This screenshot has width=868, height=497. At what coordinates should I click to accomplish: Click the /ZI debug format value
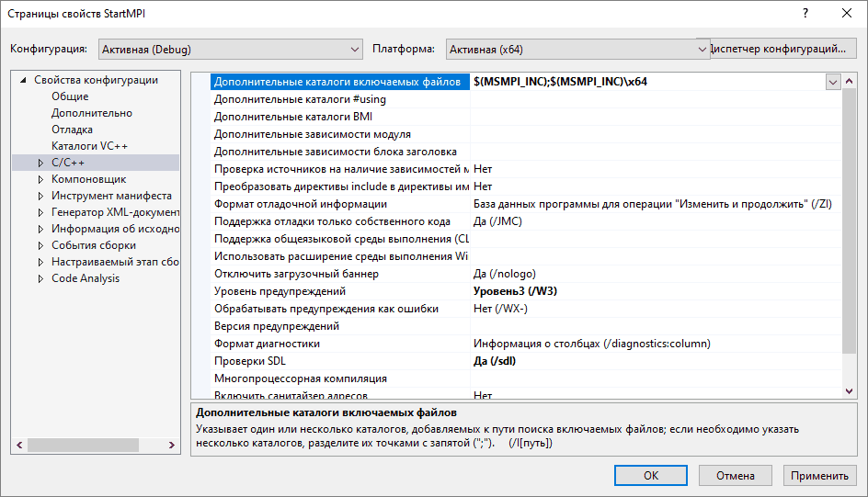(653, 204)
